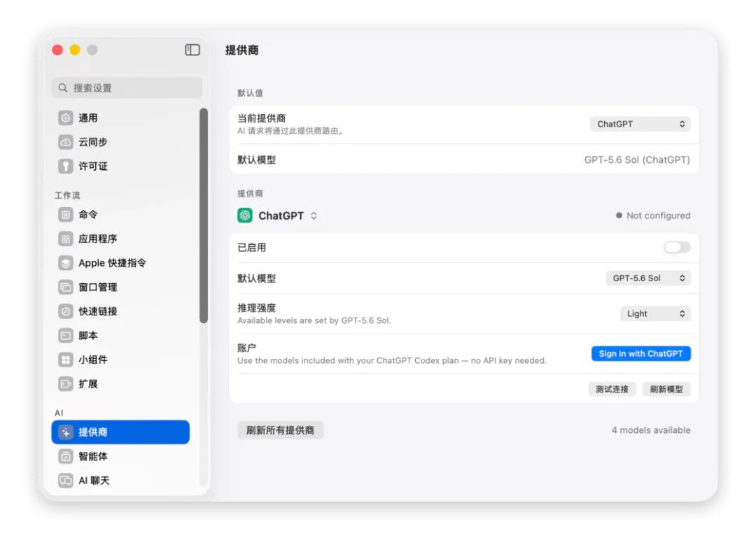The image size is (756, 547).
Task: Open the 应用程序 sidebar entry
Action: coord(120,239)
